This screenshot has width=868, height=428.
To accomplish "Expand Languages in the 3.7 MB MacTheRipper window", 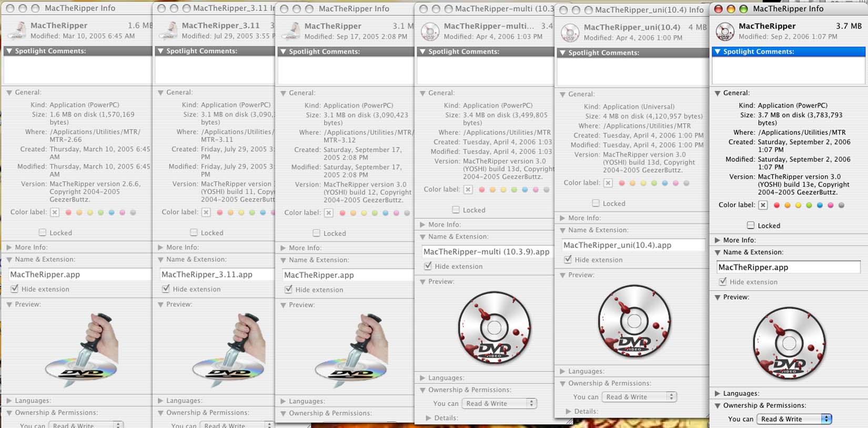I will pos(718,393).
